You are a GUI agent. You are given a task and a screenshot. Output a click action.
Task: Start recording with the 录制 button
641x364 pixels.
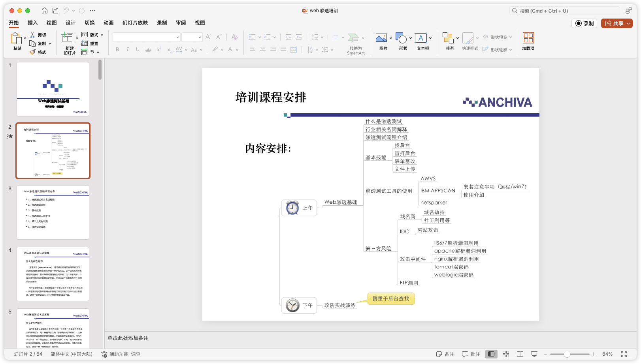pos(584,23)
